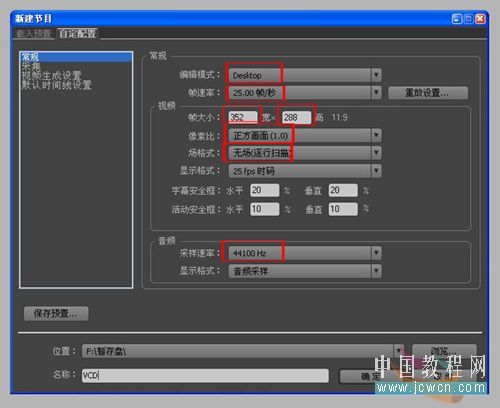The image size is (500, 408).
Task: Click the 浏览... button
Action: tap(444, 351)
